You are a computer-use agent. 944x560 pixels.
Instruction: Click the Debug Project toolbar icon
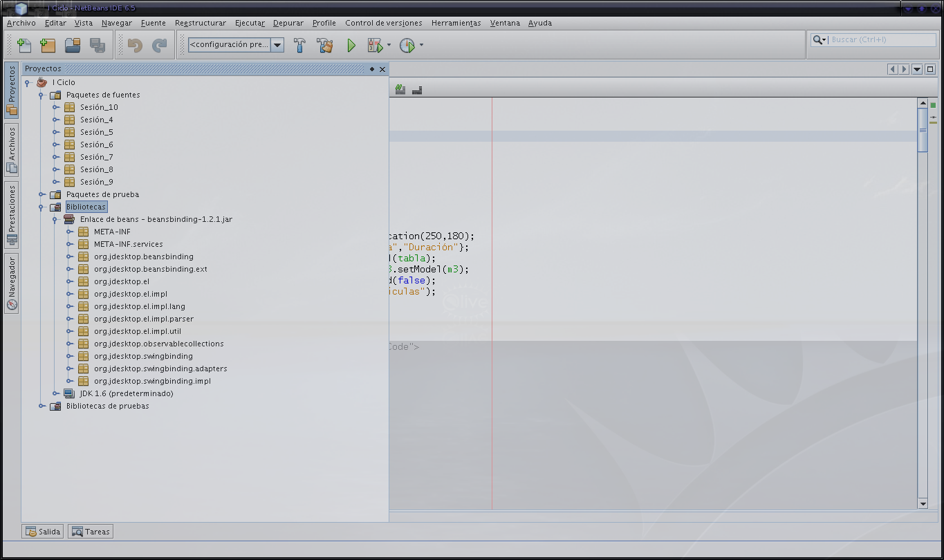pos(375,46)
